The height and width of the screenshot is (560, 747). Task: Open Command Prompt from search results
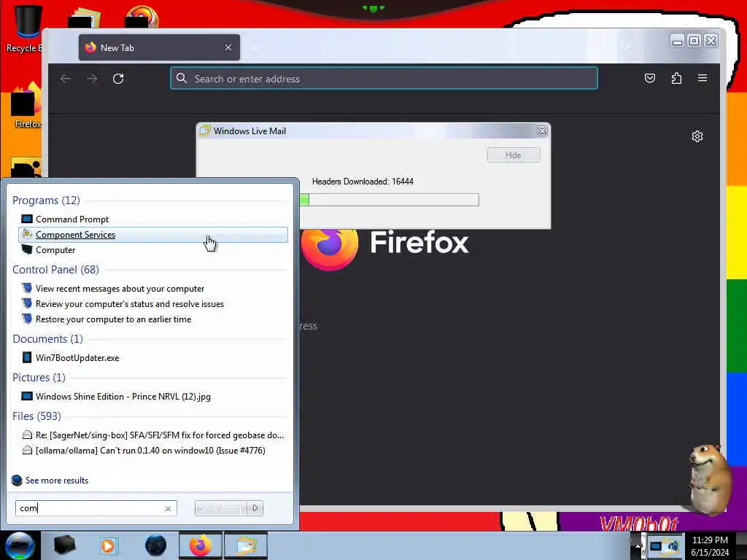[152, 219]
